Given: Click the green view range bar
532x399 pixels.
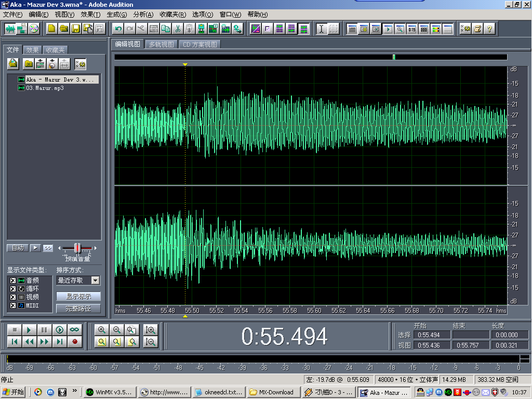Looking at the screenshot, I should click(x=394, y=57).
